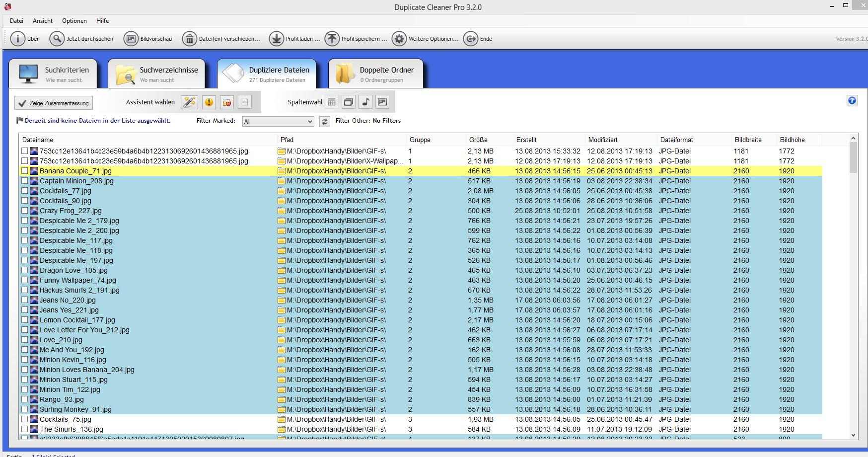Click the Bildvorschau toolbar icon
Image resolution: width=868 pixels, height=457 pixels.
[131, 39]
